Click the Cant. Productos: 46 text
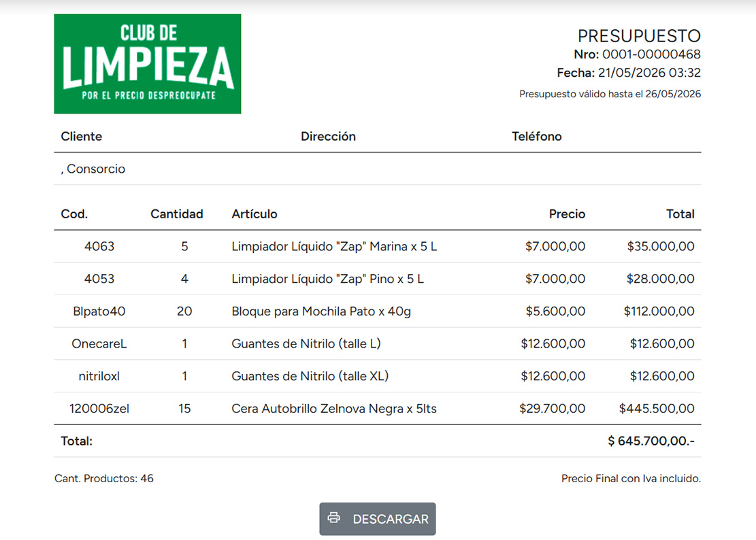The height and width of the screenshot is (540, 756). 103,478
